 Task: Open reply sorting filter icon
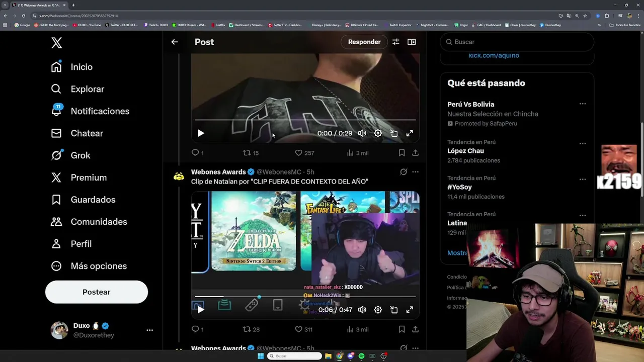click(x=396, y=42)
